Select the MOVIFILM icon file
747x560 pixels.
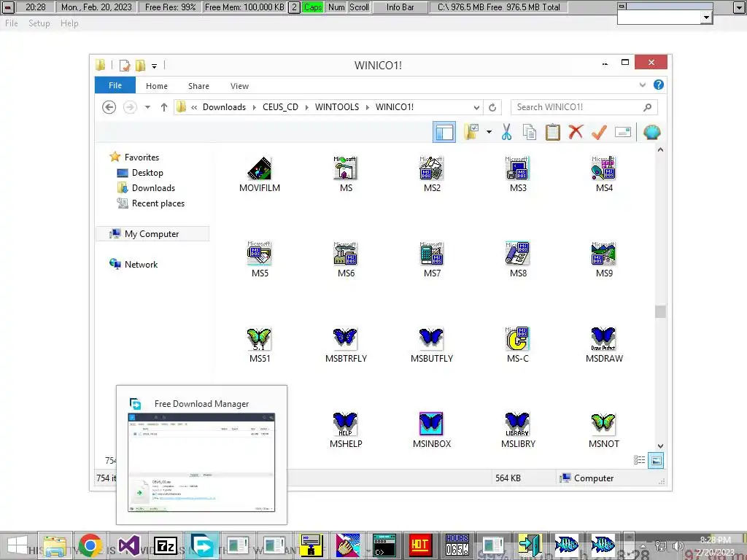pyautogui.click(x=260, y=174)
